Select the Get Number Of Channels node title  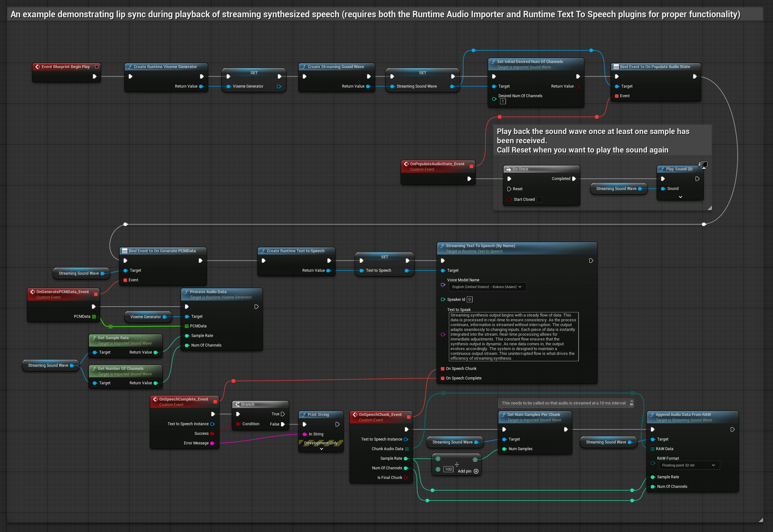[120, 368]
